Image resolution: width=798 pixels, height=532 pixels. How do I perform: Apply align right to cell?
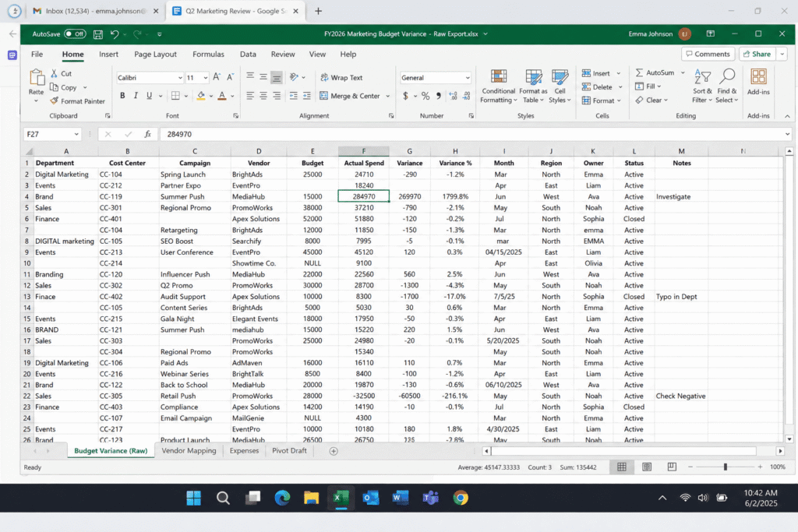pyautogui.click(x=277, y=96)
